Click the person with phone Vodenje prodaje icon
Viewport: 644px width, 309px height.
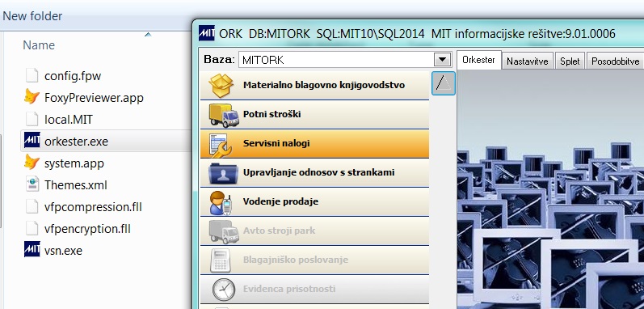(x=221, y=202)
